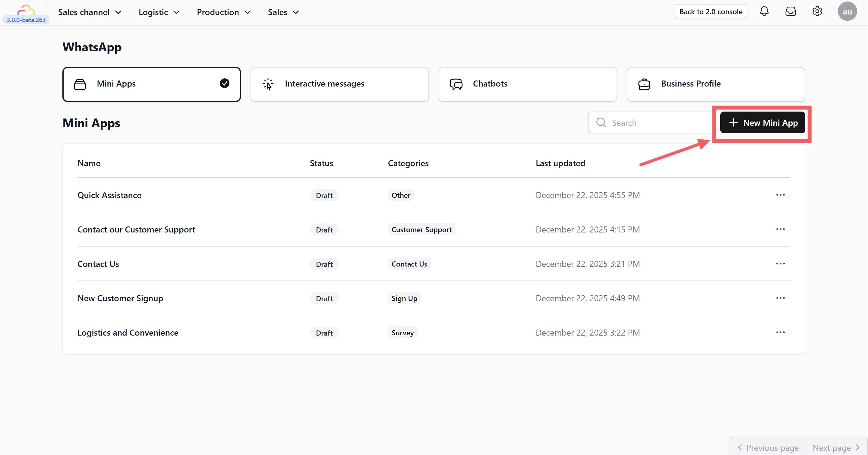Click the Interactive messages cursor icon
The width and height of the screenshot is (868, 455).
268,84
